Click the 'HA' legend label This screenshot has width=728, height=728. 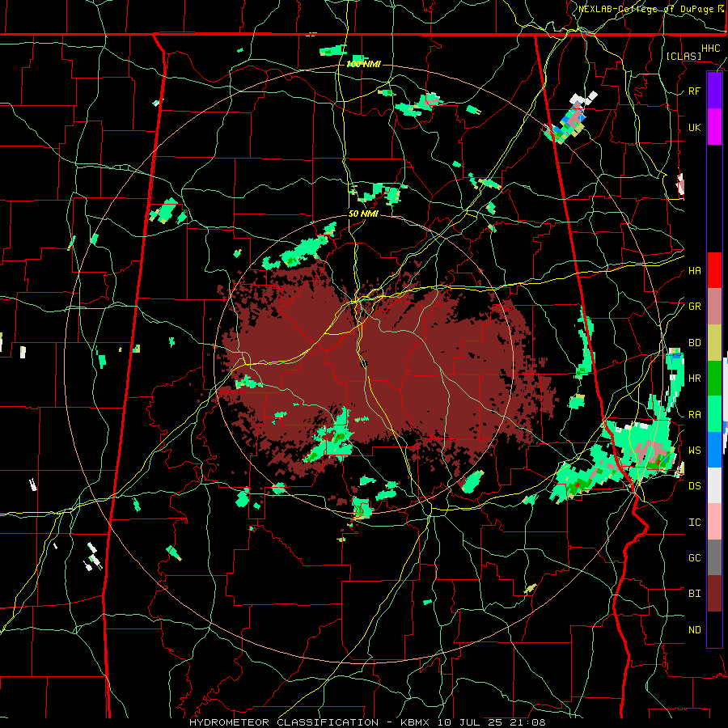coord(695,271)
